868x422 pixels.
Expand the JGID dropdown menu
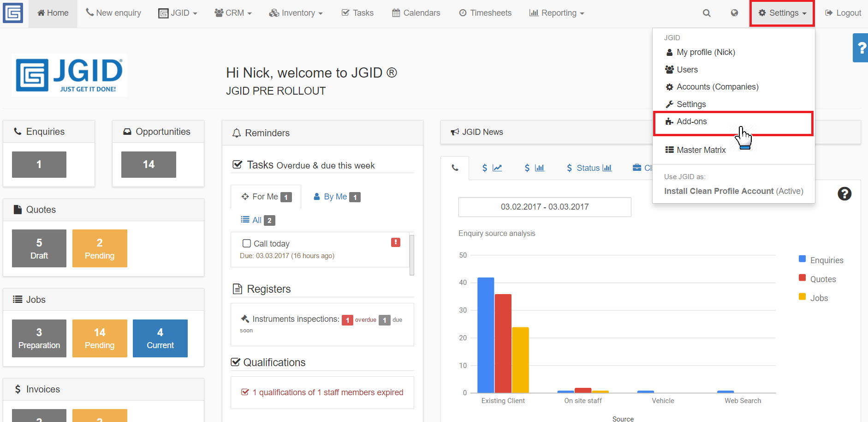pos(178,13)
